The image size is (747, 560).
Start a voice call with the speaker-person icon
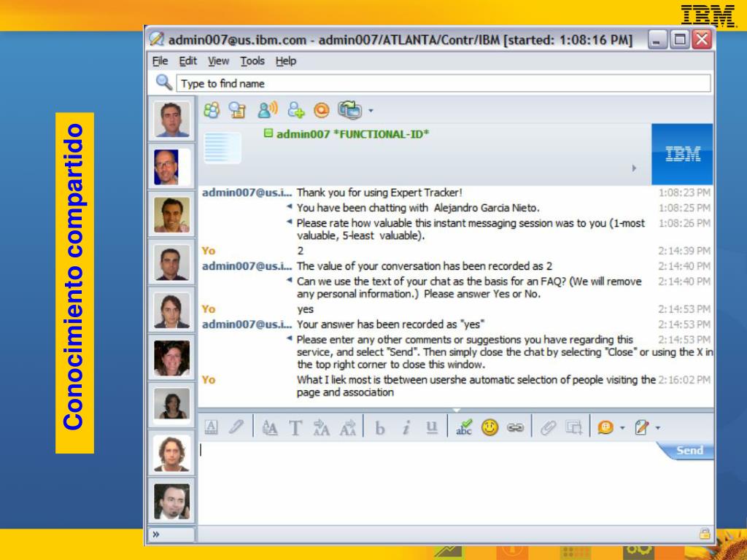tap(267, 110)
